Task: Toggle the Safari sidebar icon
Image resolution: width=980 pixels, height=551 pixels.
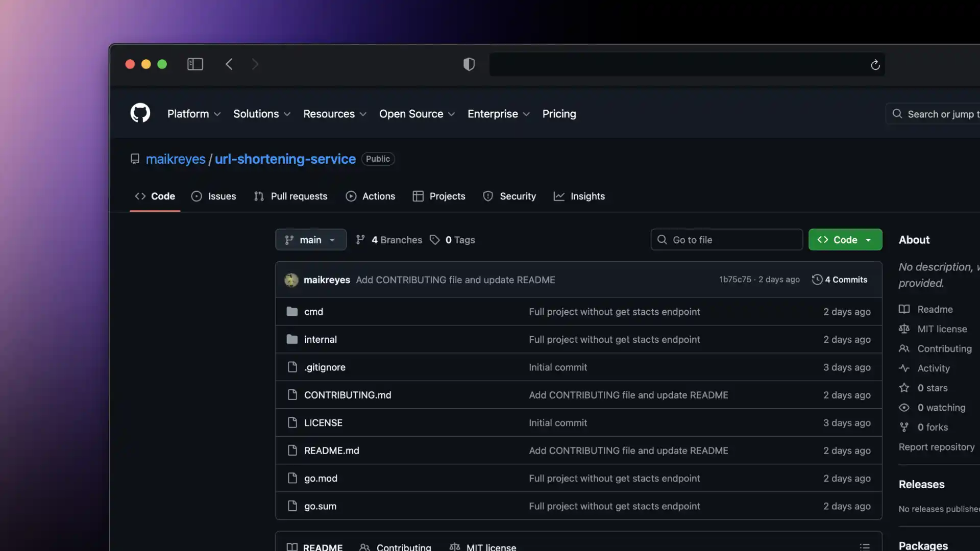Action: pyautogui.click(x=195, y=64)
